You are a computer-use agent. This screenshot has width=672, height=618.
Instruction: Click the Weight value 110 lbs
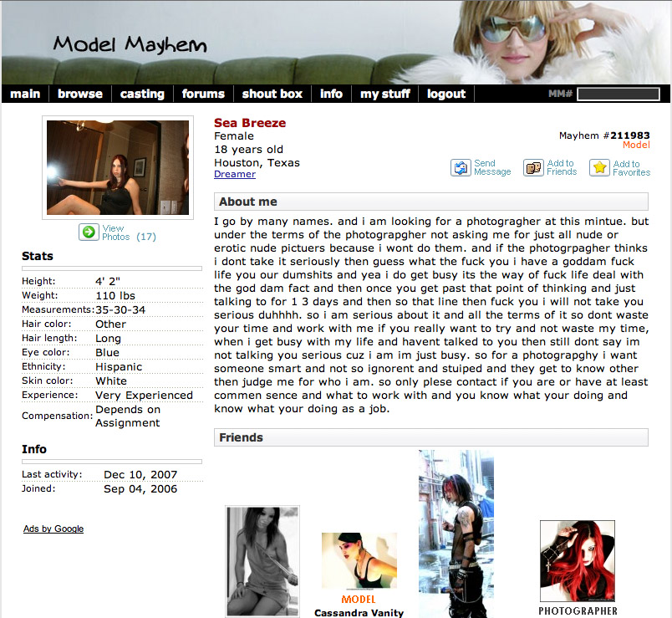(x=115, y=295)
